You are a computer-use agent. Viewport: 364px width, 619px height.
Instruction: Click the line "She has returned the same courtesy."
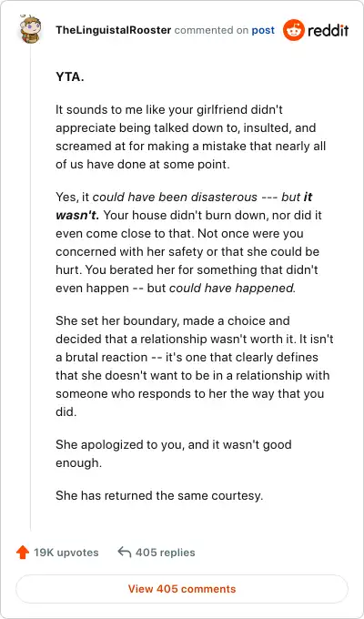pos(159,495)
